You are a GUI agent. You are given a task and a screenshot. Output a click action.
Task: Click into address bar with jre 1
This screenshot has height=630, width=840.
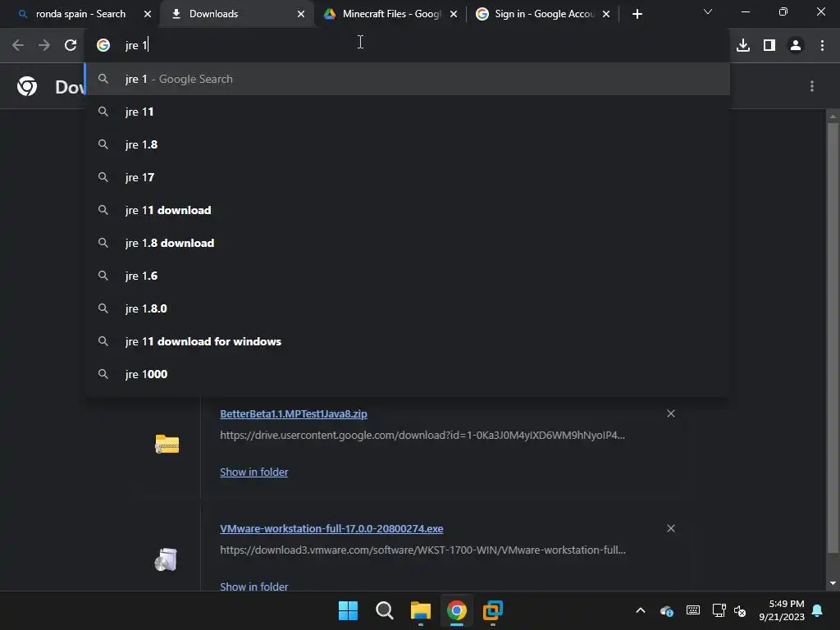[407, 46]
